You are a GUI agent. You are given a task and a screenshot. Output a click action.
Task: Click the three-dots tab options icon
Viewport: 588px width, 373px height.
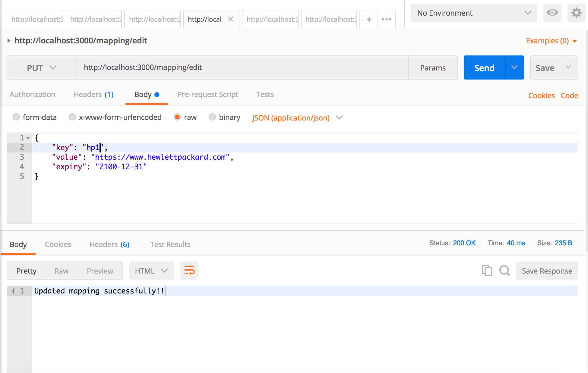click(386, 19)
